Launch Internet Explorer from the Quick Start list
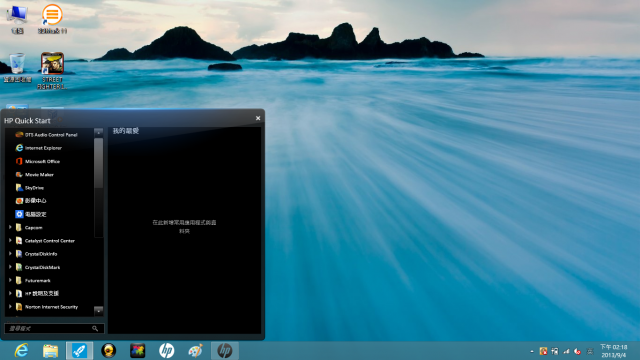The width and height of the screenshot is (640, 360). [x=39, y=148]
